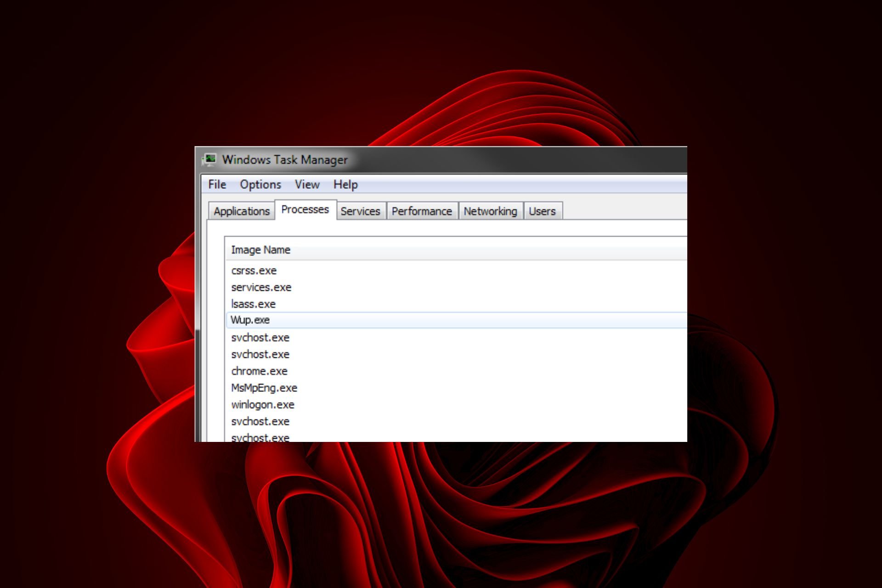This screenshot has height=588, width=882.
Task: Switch to the Users tab
Action: 542,211
